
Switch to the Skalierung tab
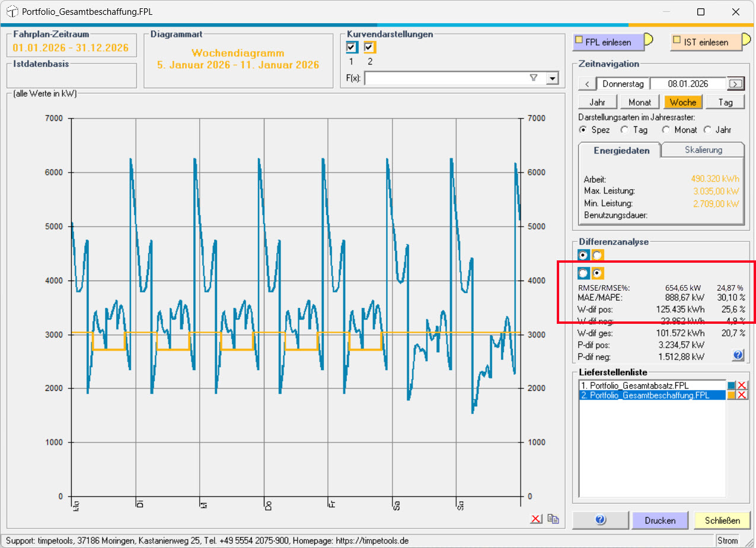click(703, 150)
